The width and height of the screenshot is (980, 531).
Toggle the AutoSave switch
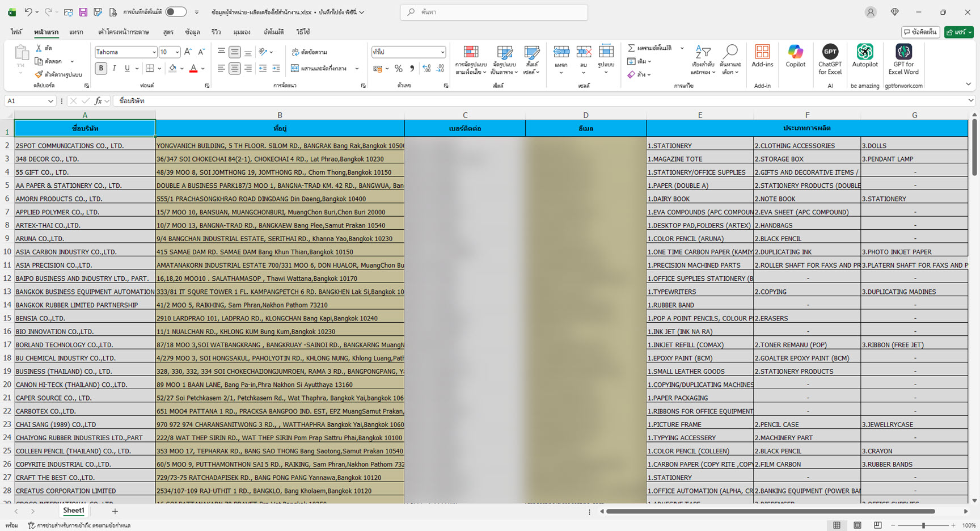(x=176, y=12)
